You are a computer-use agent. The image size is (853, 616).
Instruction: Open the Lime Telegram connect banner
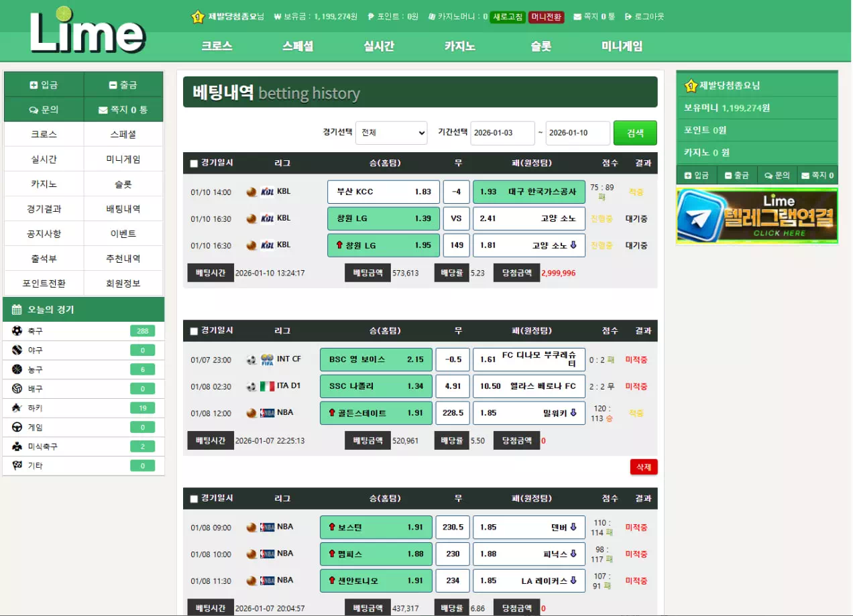click(x=756, y=215)
